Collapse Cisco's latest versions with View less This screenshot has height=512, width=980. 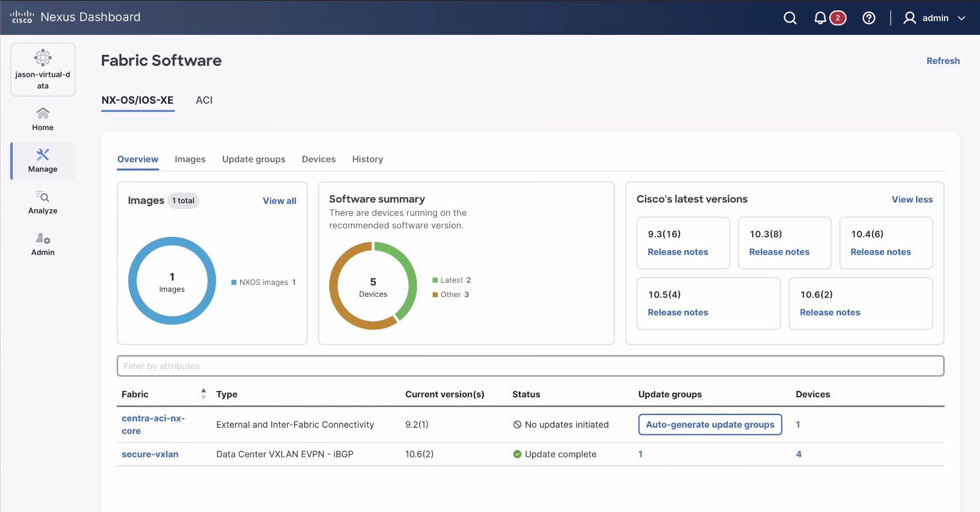tap(912, 199)
